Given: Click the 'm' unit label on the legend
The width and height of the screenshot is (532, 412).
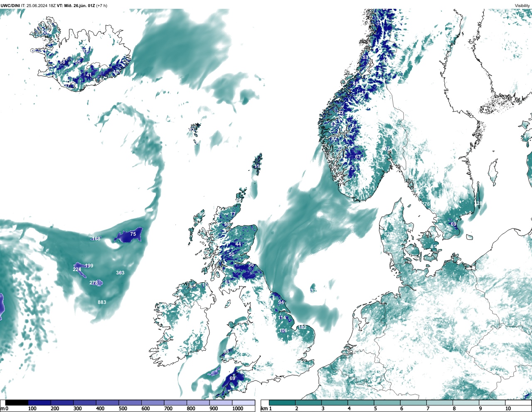Looking at the screenshot, I should pyautogui.click(x=2, y=409).
